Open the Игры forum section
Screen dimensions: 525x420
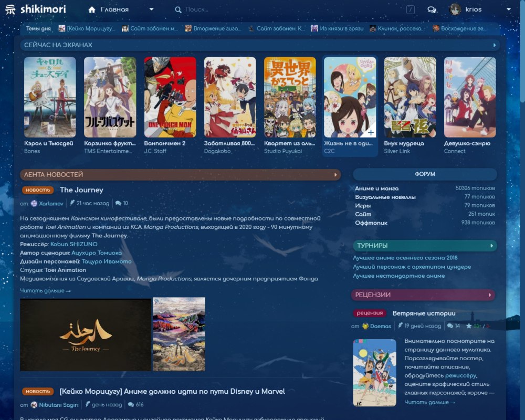tap(363, 206)
